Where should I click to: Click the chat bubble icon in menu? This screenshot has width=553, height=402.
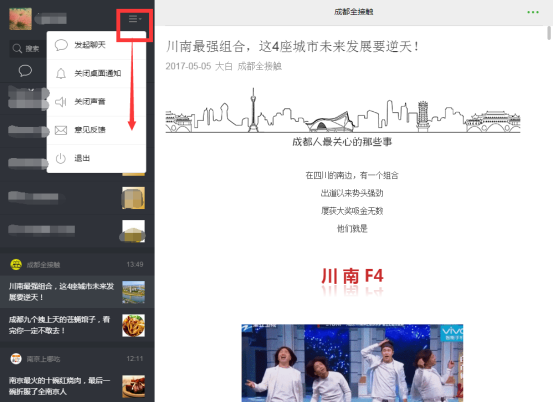click(x=61, y=45)
